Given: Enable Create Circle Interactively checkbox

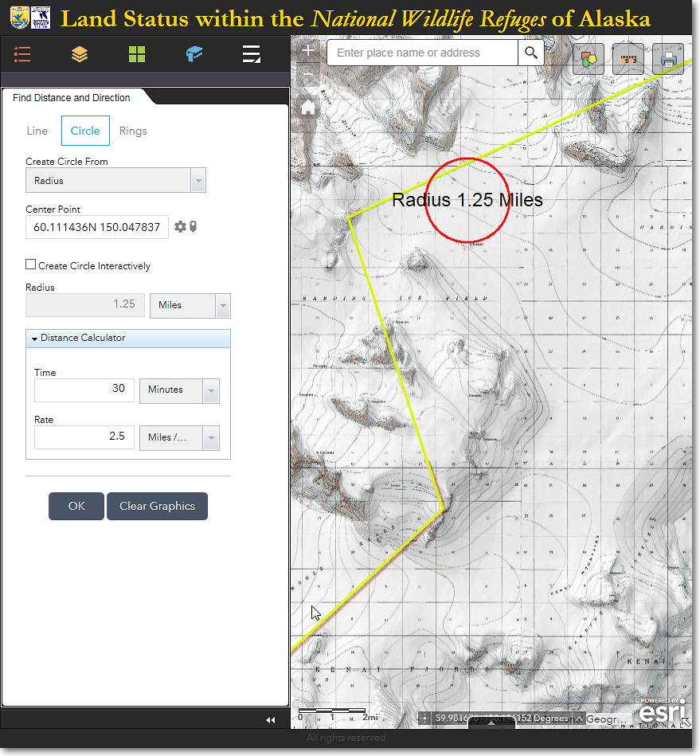Looking at the screenshot, I should point(31,264).
